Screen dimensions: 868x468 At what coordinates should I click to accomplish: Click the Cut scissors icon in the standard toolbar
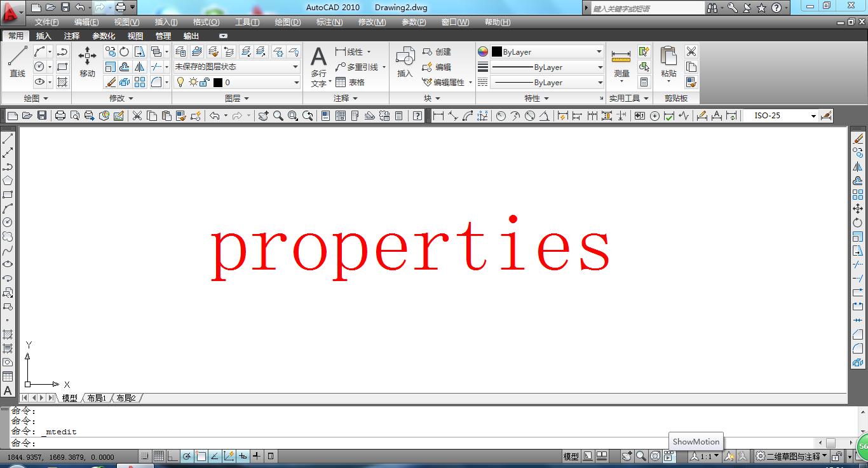[137, 116]
